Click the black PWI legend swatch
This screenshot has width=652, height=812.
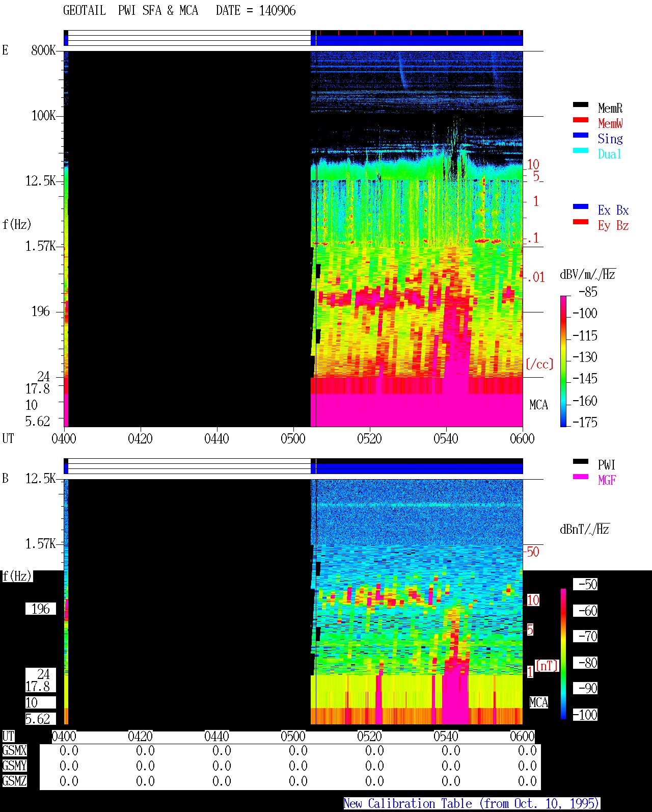pyautogui.click(x=580, y=461)
